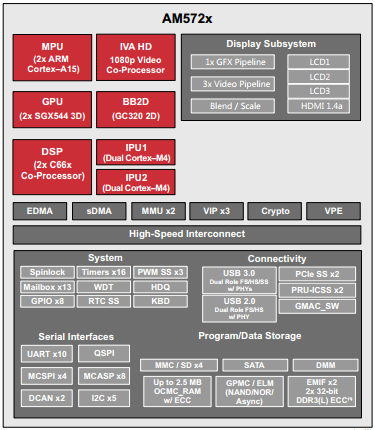
Task: Click the Crypto block
Action: 275,211
